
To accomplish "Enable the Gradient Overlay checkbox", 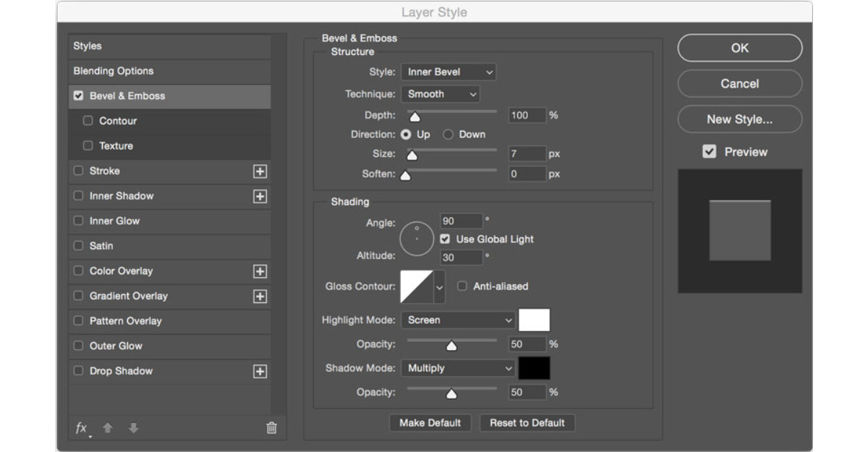I will click(79, 296).
